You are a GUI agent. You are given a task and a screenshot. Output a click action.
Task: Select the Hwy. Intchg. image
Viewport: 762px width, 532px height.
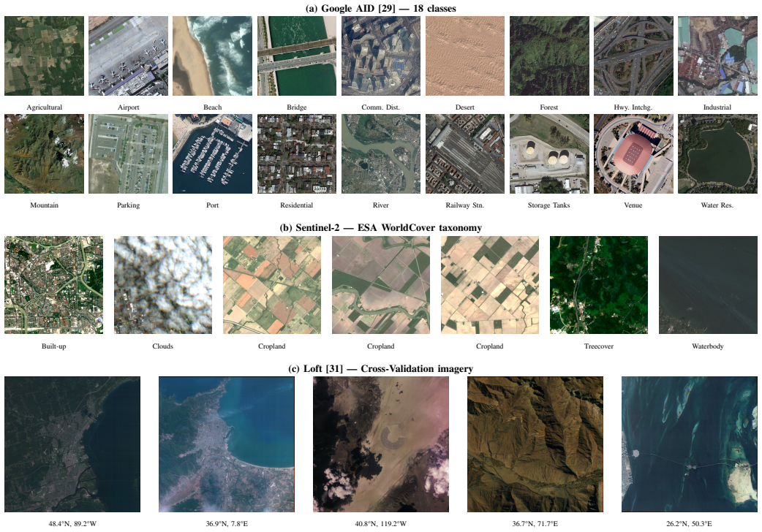coord(633,56)
